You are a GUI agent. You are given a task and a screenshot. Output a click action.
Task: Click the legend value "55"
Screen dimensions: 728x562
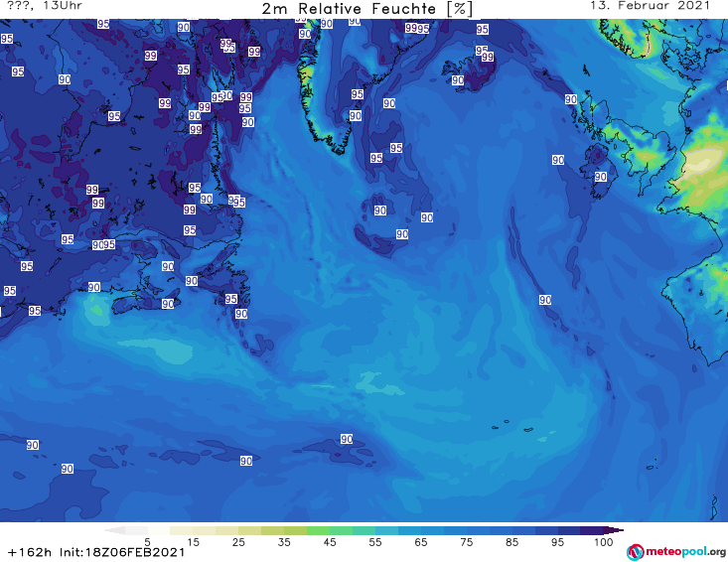(x=375, y=542)
